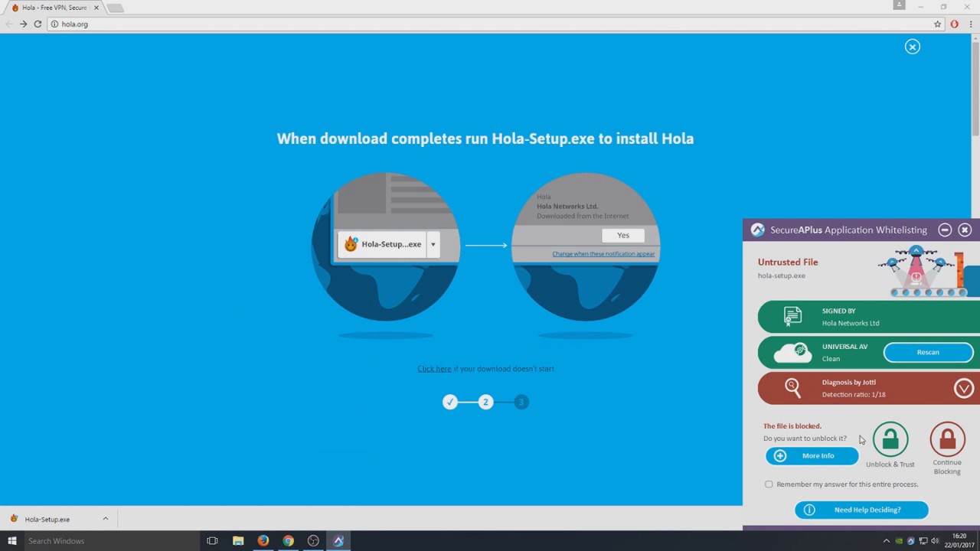This screenshot has width=980, height=551.
Task: Go back in the browser
Action: pyautogui.click(x=9, y=24)
